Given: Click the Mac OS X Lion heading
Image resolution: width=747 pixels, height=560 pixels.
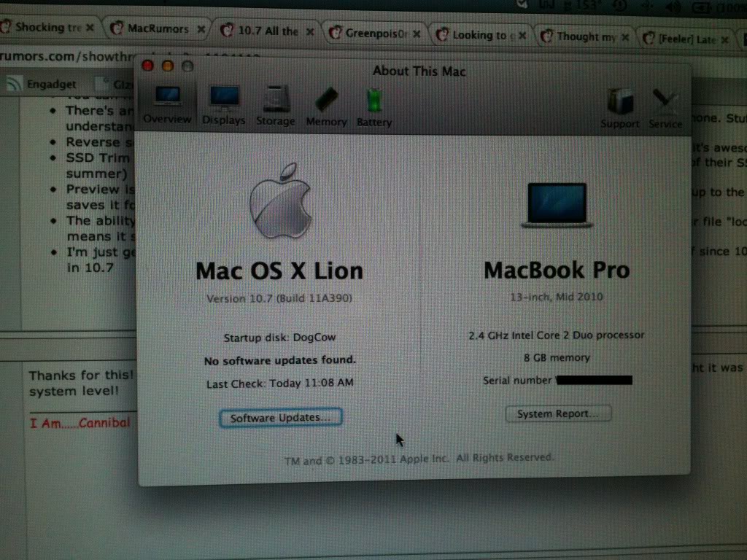Looking at the screenshot, I should (x=279, y=271).
